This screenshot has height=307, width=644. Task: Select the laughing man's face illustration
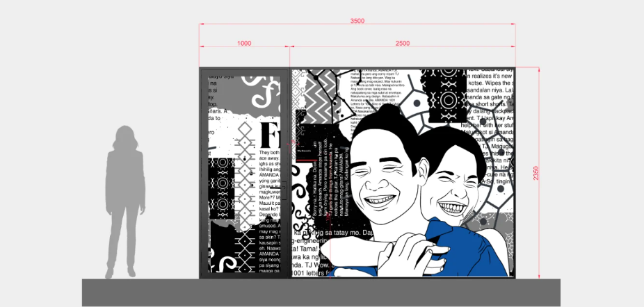pyautogui.click(x=380, y=181)
